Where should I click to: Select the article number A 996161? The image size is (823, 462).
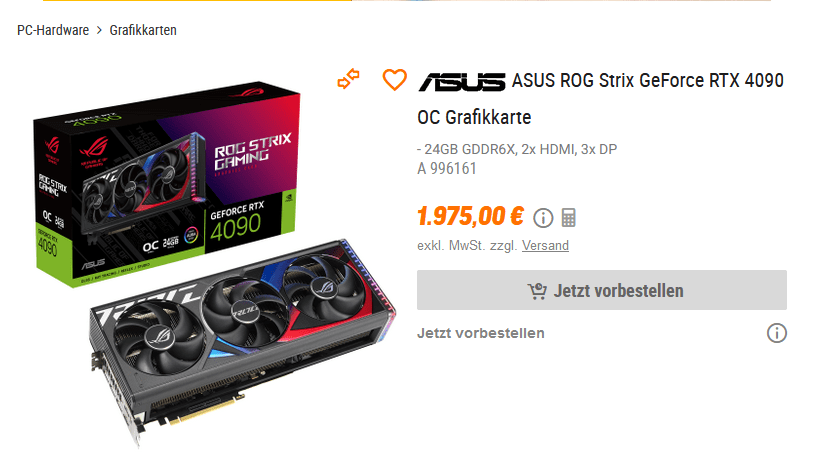(x=447, y=169)
